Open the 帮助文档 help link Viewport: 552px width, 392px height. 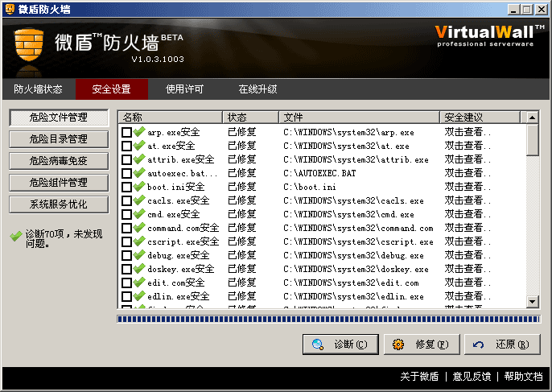pos(524,377)
